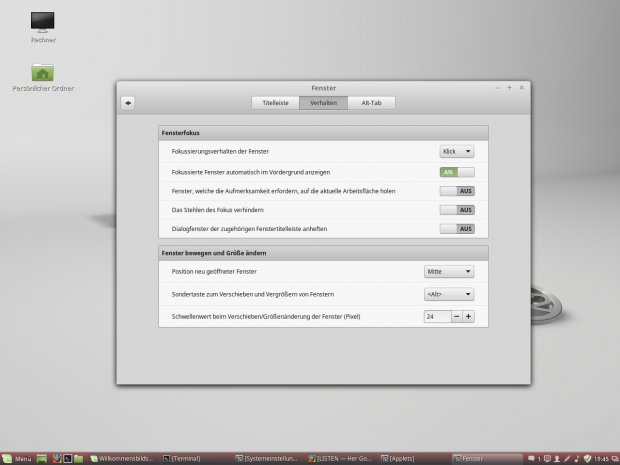Open the Fokussierungsverhalten Klick dropdown

[457, 151]
